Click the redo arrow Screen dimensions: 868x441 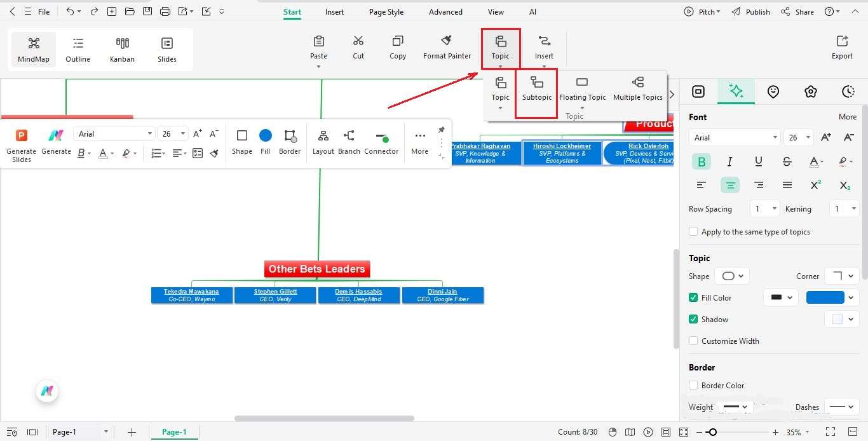pos(94,11)
